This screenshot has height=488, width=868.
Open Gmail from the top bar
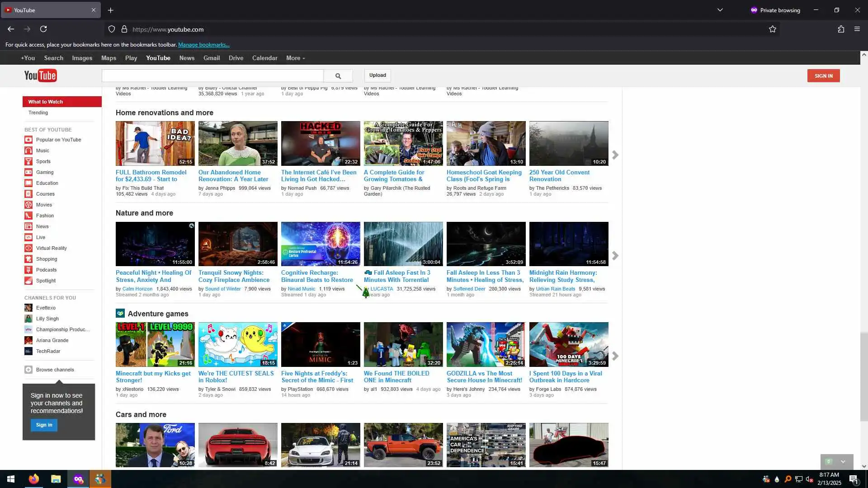coord(211,58)
